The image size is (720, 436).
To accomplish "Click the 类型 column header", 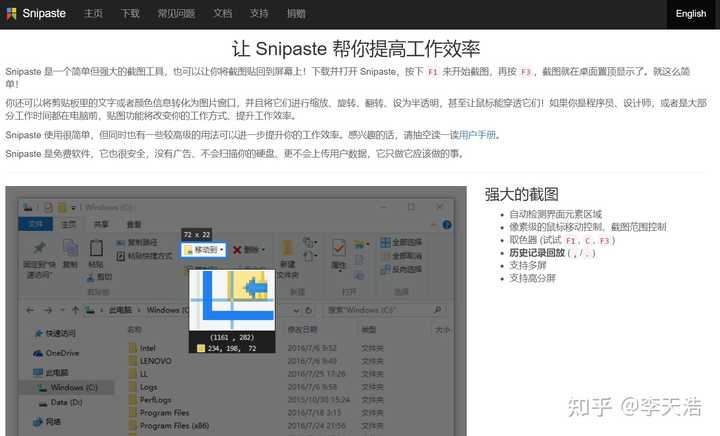I will click(369, 330).
